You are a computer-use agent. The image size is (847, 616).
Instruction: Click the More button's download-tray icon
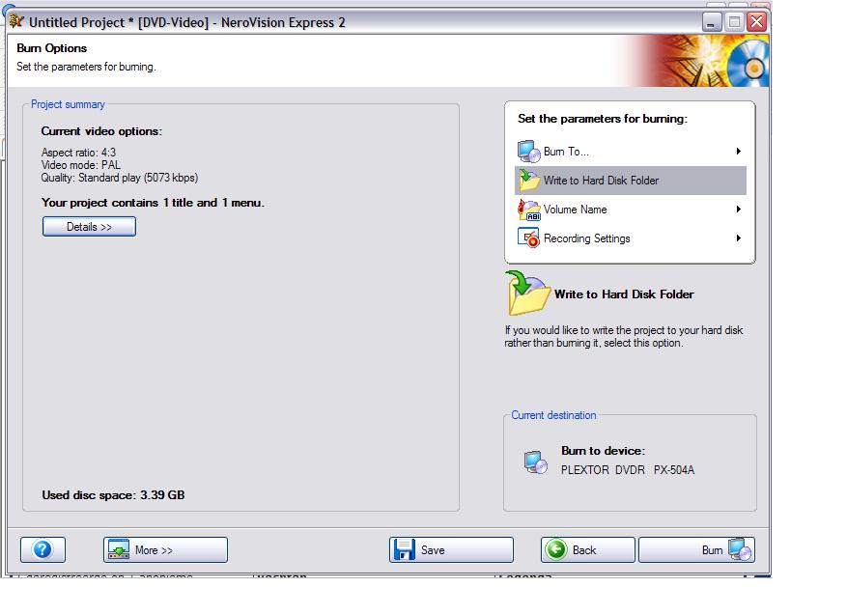pos(119,549)
